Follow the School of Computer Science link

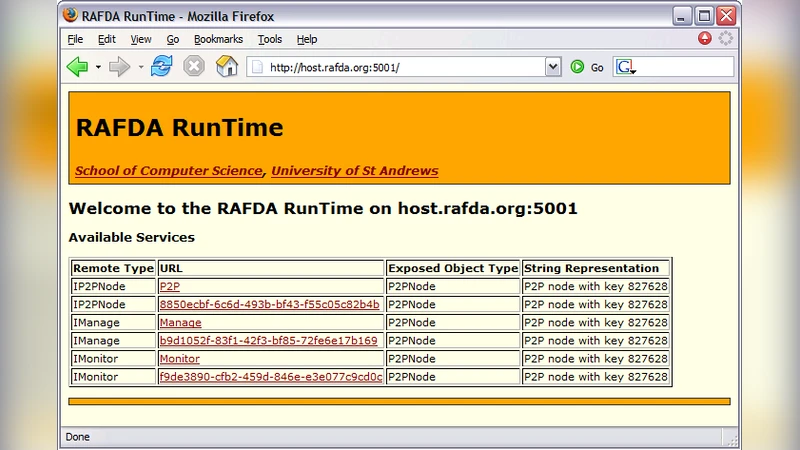[168, 171]
